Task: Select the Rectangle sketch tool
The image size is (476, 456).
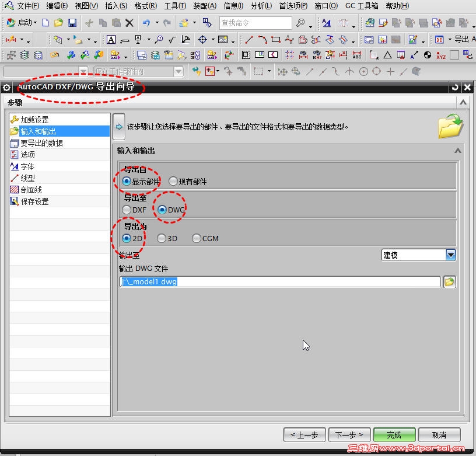Action: point(276,40)
